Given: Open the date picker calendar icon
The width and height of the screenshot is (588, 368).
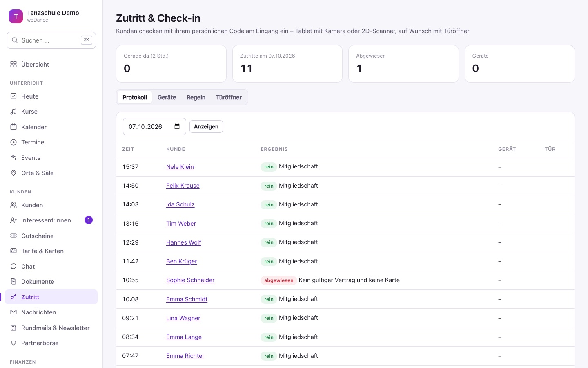Looking at the screenshot, I should pyautogui.click(x=177, y=126).
